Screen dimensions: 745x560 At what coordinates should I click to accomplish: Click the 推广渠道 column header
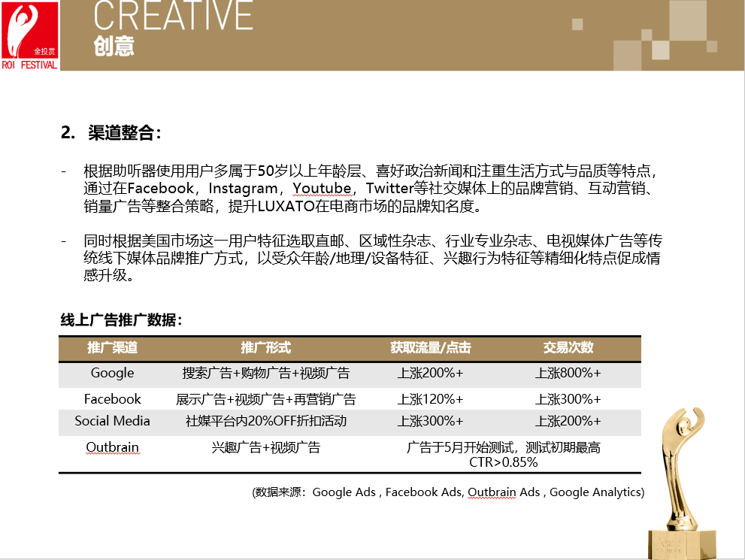click(112, 347)
